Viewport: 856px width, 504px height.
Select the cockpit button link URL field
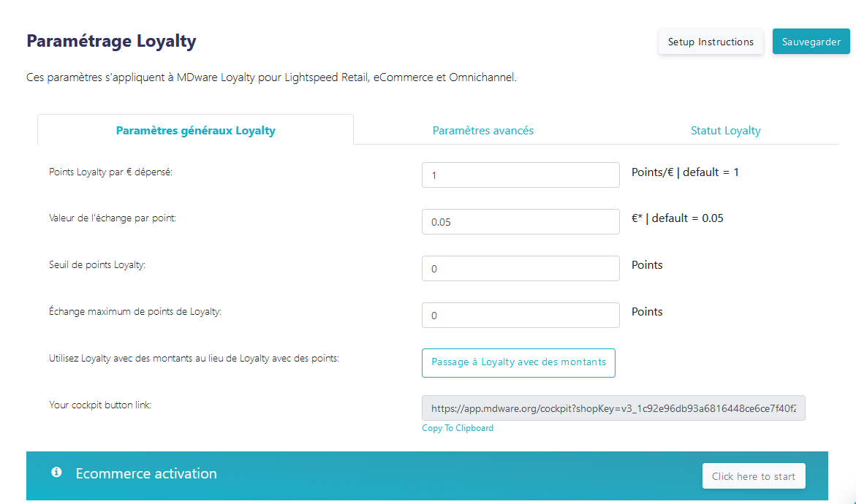(x=613, y=408)
